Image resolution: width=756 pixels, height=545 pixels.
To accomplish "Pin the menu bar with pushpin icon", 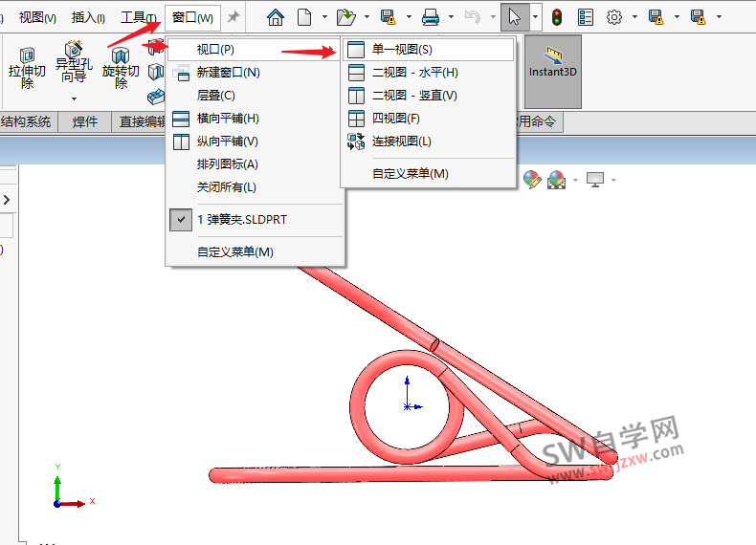I will (x=233, y=17).
